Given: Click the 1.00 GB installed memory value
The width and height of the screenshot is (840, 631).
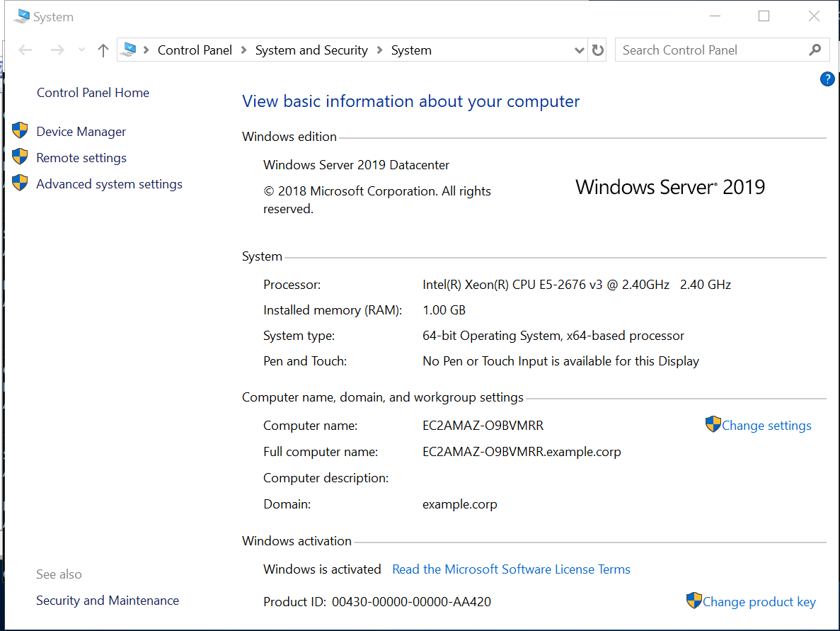Looking at the screenshot, I should click(444, 310).
